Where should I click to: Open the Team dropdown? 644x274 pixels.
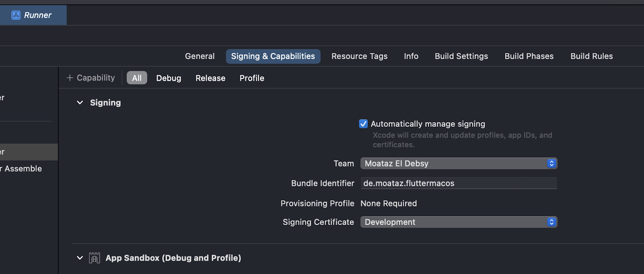click(x=459, y=163)
